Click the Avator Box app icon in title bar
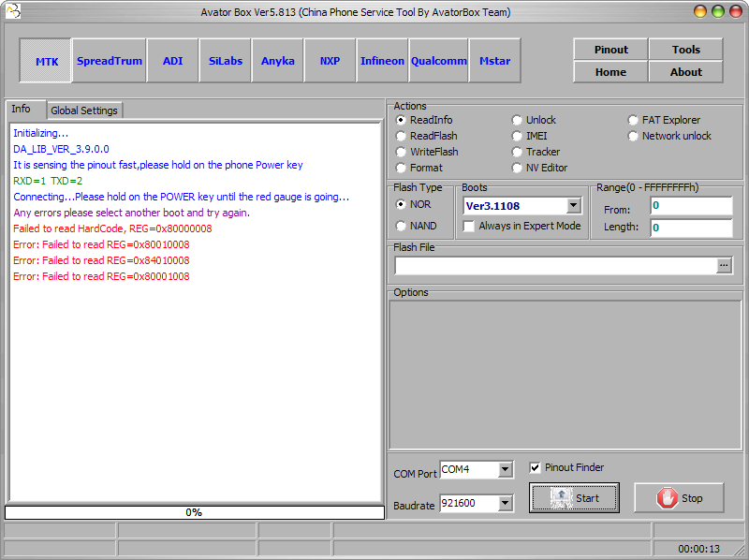Image resolution: width=749 pixels, height=560 pixels. click(x=12, y=10)
